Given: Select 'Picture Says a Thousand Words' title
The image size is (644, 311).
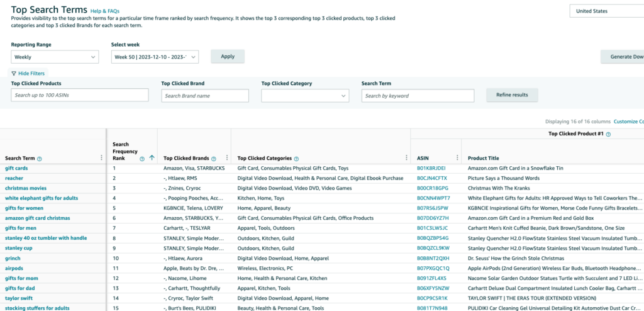Looking at the screenshot, I should pyautogui.click(x=504, y=178).
